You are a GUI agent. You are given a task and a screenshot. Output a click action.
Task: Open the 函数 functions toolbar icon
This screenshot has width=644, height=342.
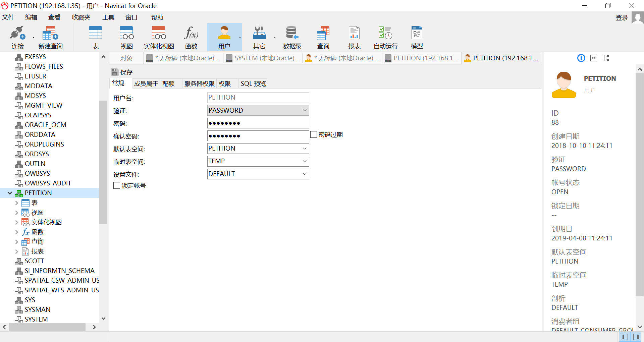pos(191,34)
